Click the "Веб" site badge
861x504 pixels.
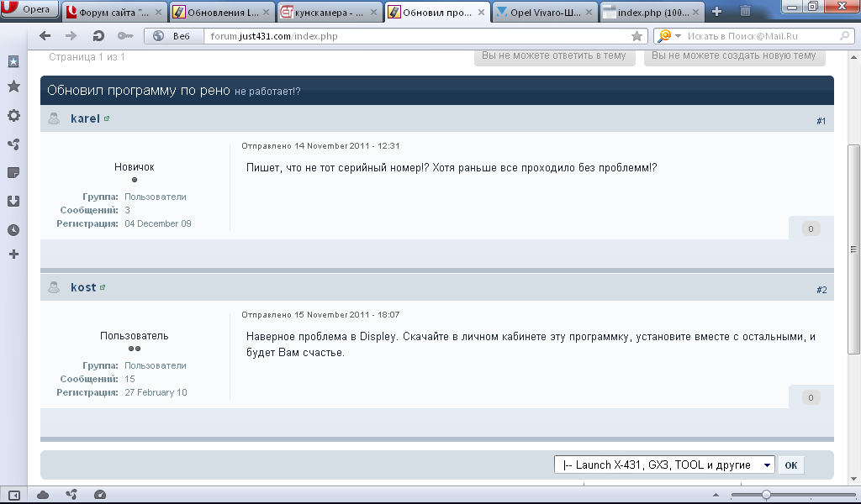(174, 36)
